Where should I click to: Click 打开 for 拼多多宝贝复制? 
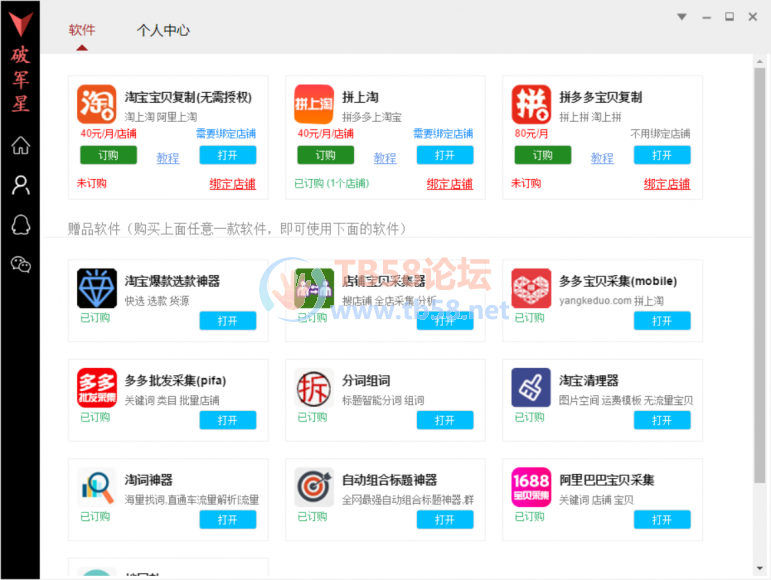point(662,155)
